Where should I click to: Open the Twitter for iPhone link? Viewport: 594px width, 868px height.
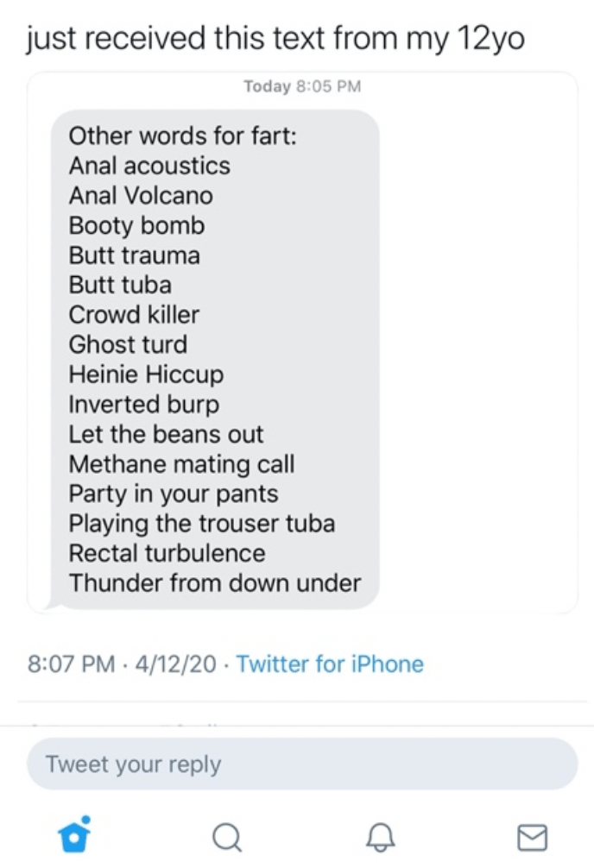point(330,664)
